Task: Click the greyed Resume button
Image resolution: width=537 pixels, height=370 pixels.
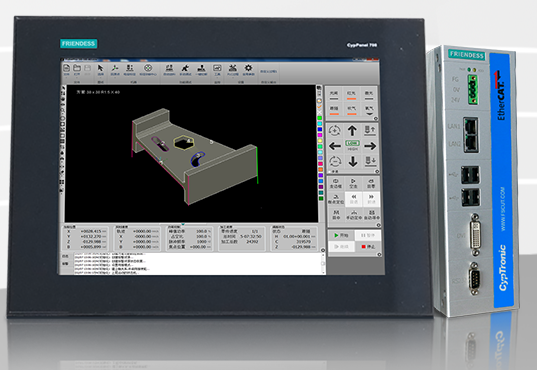Action: [x=341, y=247]
